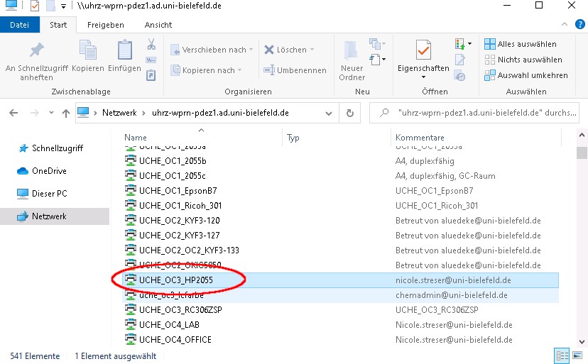The image size is (588, 364).
Task: Go up one folder level arrow
Action: click(65, 113)
